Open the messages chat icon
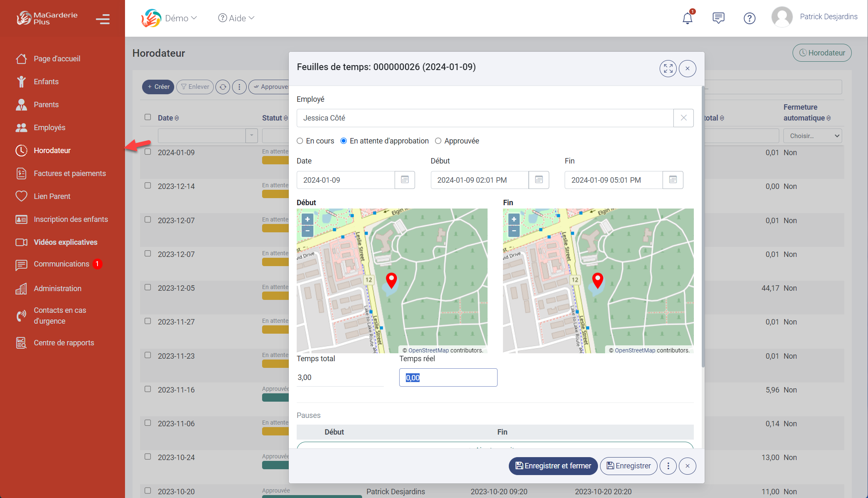 pos(718,18)
